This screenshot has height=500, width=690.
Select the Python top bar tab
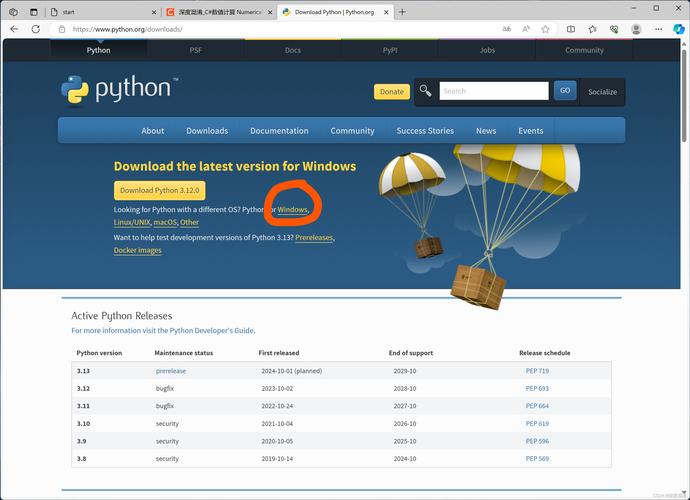[99, 50]
